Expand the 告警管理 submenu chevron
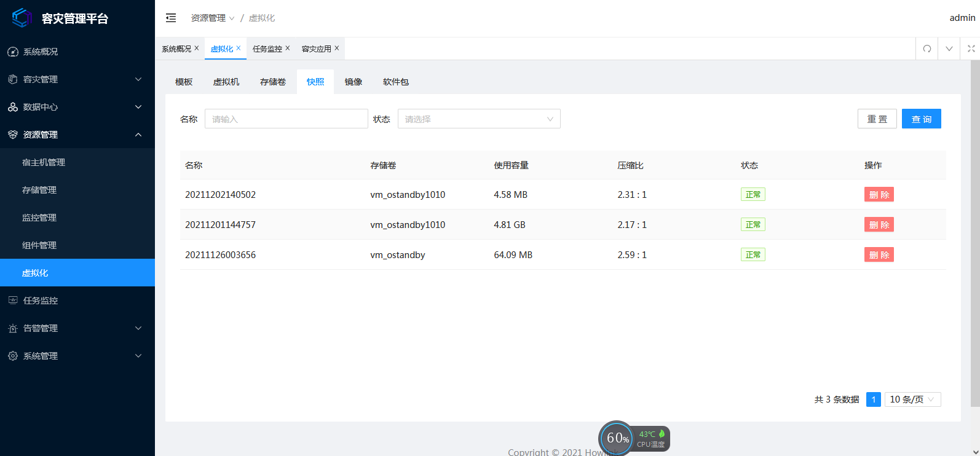This screenshot has width=980, height=456. point(138,328)
